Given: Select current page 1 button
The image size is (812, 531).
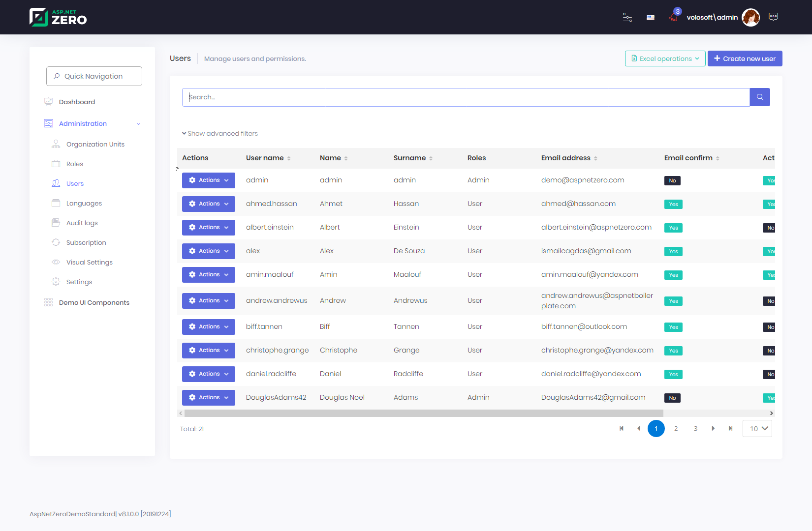Looking at the screenshot, I should (x=656, y=429).
